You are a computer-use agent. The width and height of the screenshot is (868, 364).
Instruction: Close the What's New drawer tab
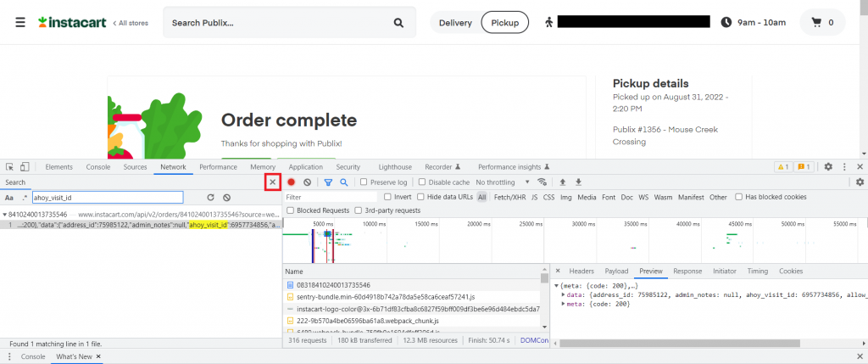(98, 357)
